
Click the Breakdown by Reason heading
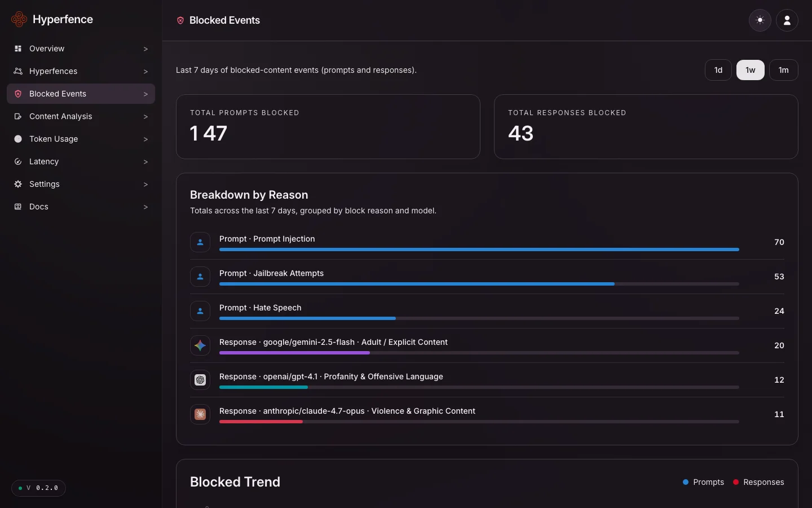(x=249, y=195)
